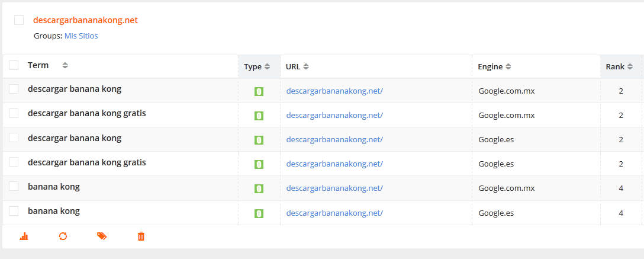Open URL link in descargar banana kong gratis Google.es row

click(x=334, y=164)
